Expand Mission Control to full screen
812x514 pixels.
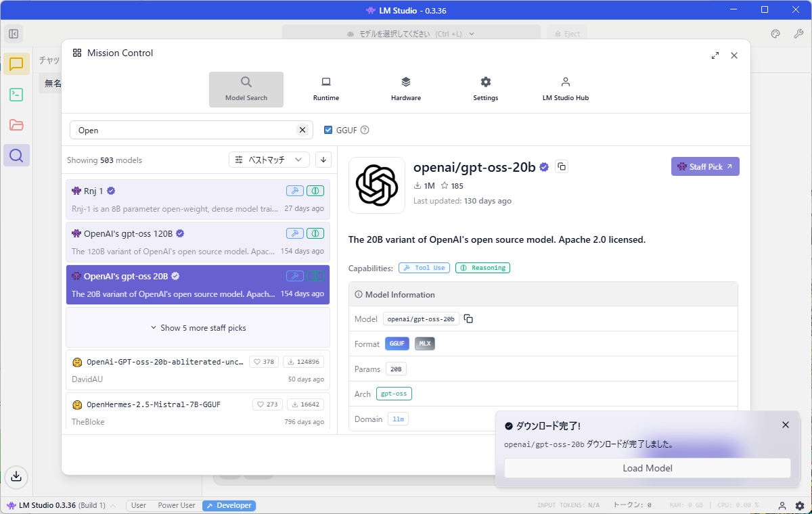[715, 55]
